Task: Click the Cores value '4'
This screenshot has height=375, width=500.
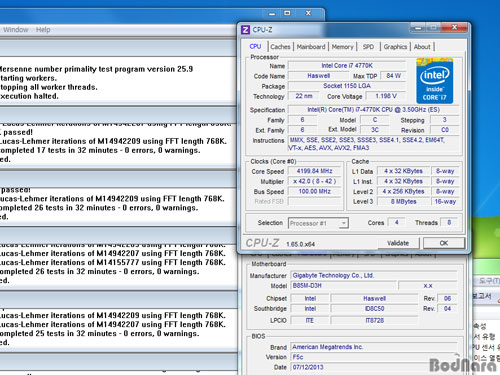Action: 397,222
